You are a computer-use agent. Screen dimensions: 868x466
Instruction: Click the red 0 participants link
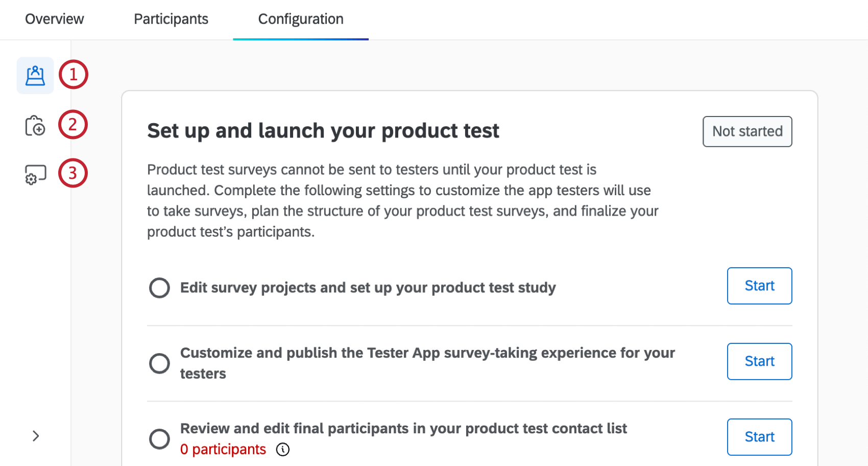pos(223,449)
